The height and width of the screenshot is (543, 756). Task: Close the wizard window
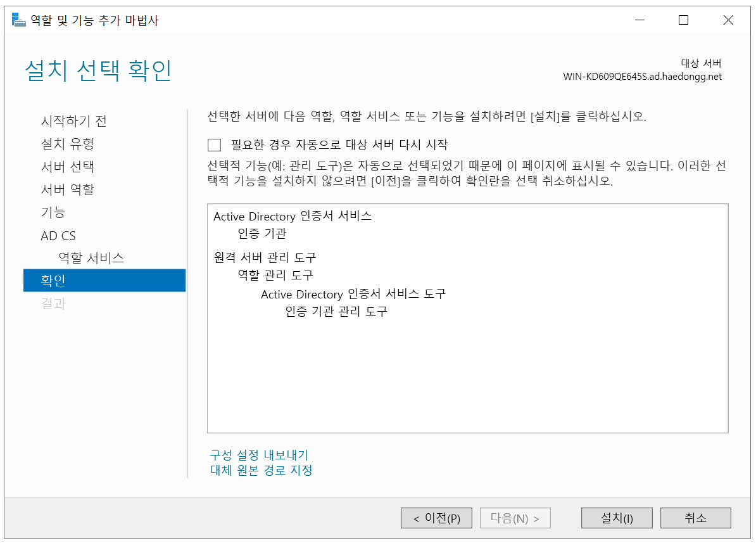728,20
